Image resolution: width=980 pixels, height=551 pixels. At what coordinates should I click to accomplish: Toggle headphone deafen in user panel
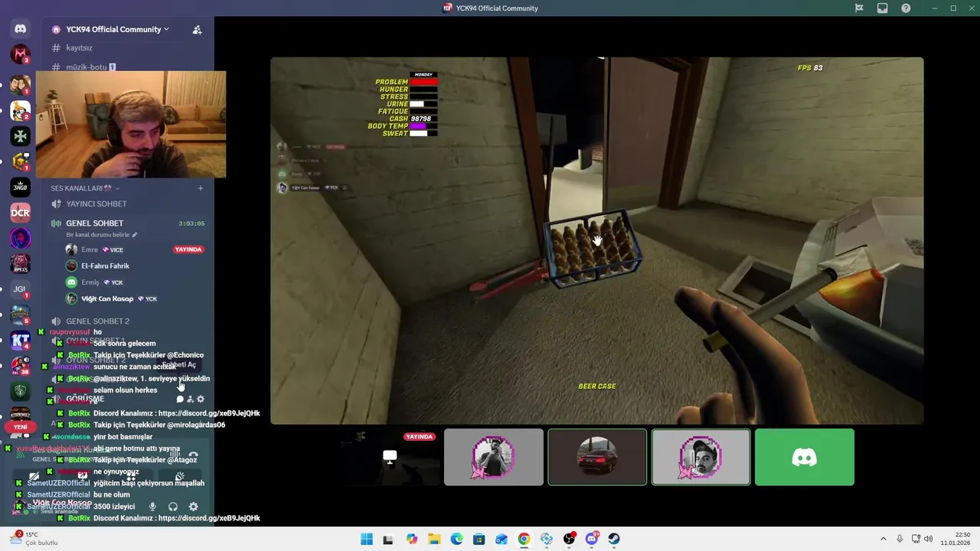tap(173, 507)
